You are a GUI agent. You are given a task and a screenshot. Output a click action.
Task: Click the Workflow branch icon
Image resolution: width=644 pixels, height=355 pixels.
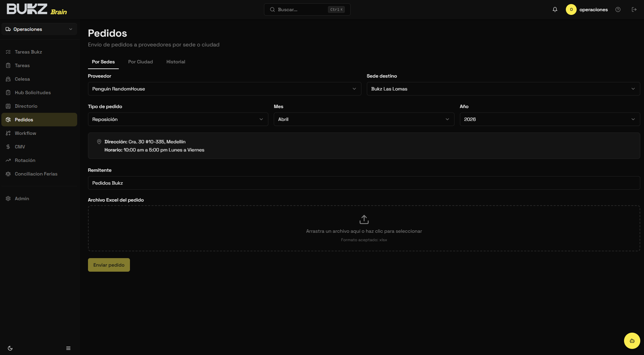[x=8, y=133]
